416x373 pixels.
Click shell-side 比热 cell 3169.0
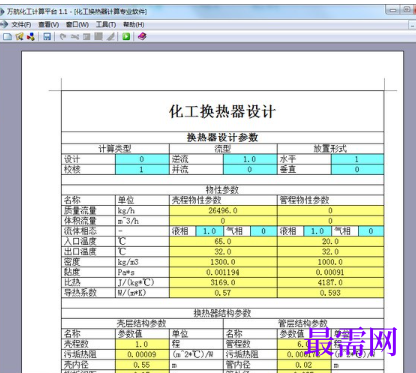(223, 283)
